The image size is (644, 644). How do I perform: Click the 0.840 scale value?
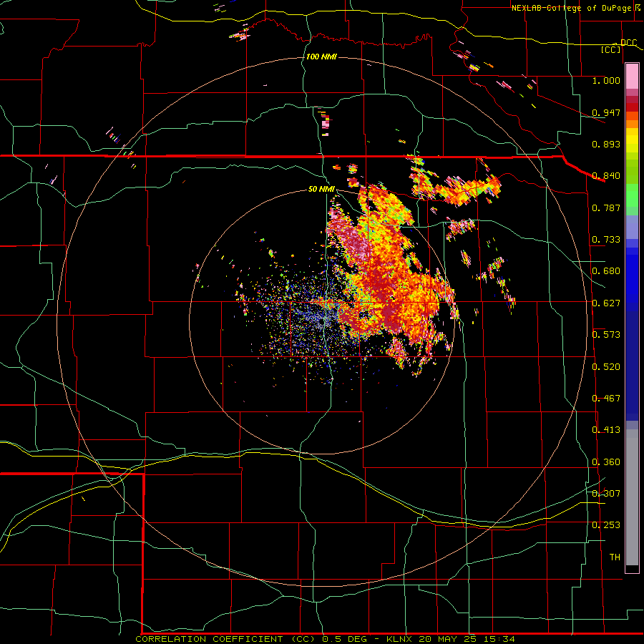(606, 176)
